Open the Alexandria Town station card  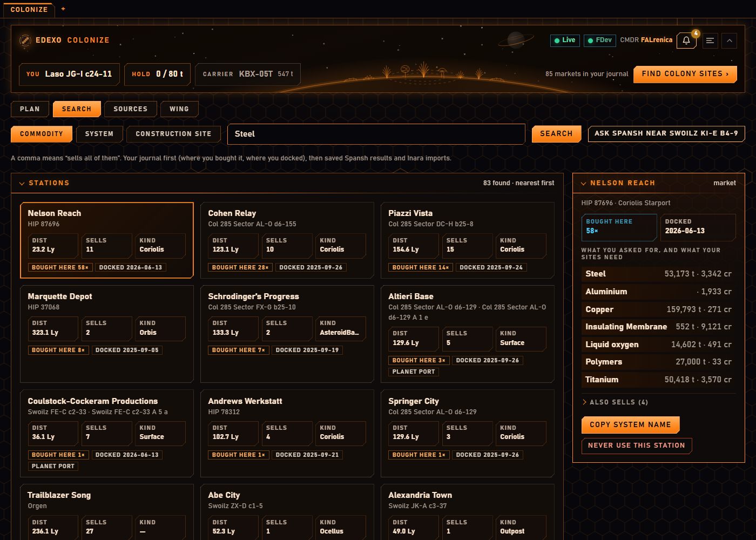(x=468, y=513)
